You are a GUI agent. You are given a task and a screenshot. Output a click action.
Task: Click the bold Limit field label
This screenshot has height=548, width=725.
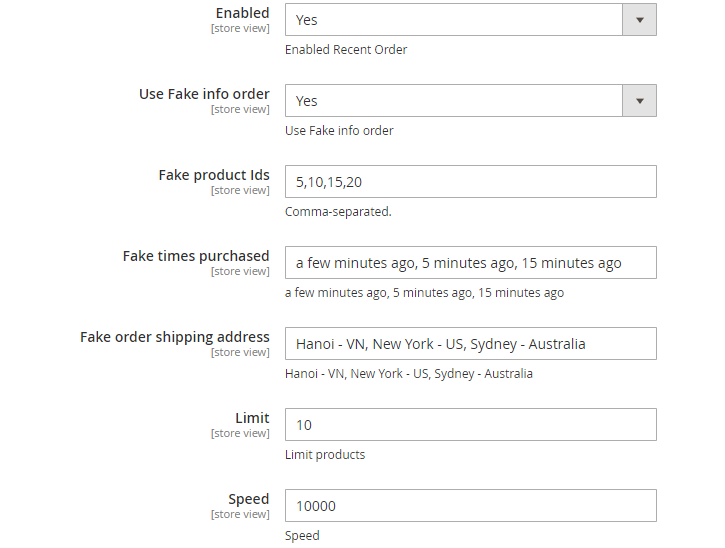click(251, 418)
